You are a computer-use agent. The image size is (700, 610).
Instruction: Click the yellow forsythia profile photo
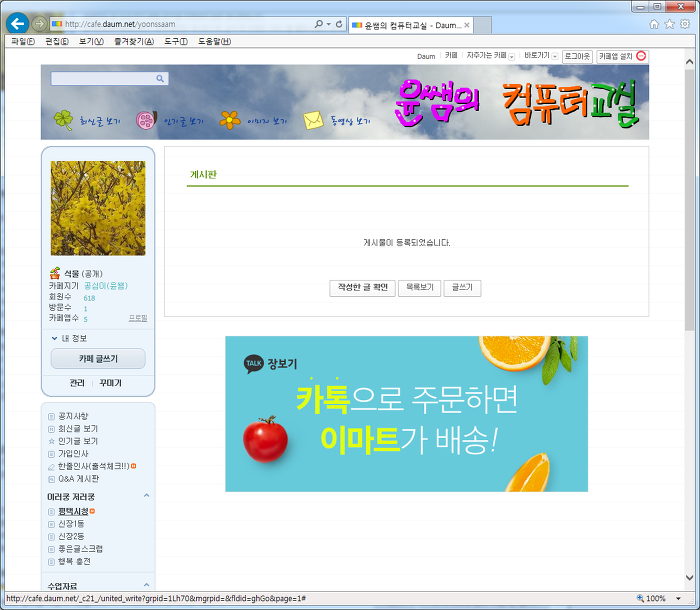tap(98, 208)
